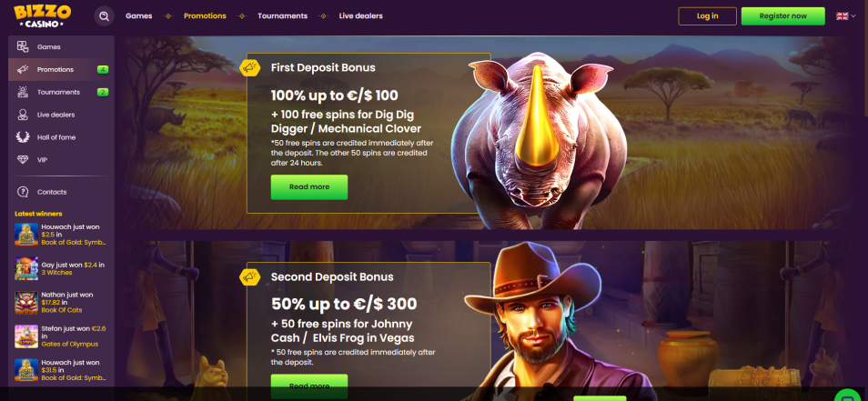Image resolution: width=868 pixels, height=401 pixels.
Task: Open Promotions in top navigation
Action: [205, 16]
